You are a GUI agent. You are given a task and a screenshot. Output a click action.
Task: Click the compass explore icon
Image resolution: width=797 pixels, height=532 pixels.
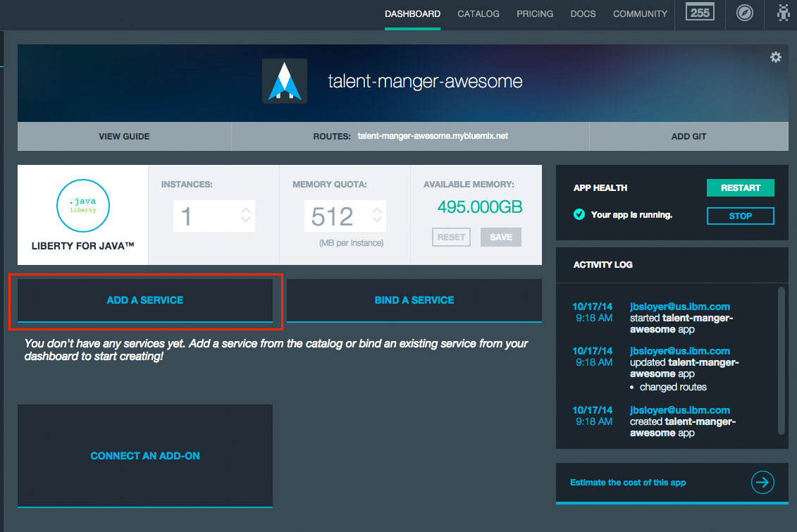[x=745, y=13]
